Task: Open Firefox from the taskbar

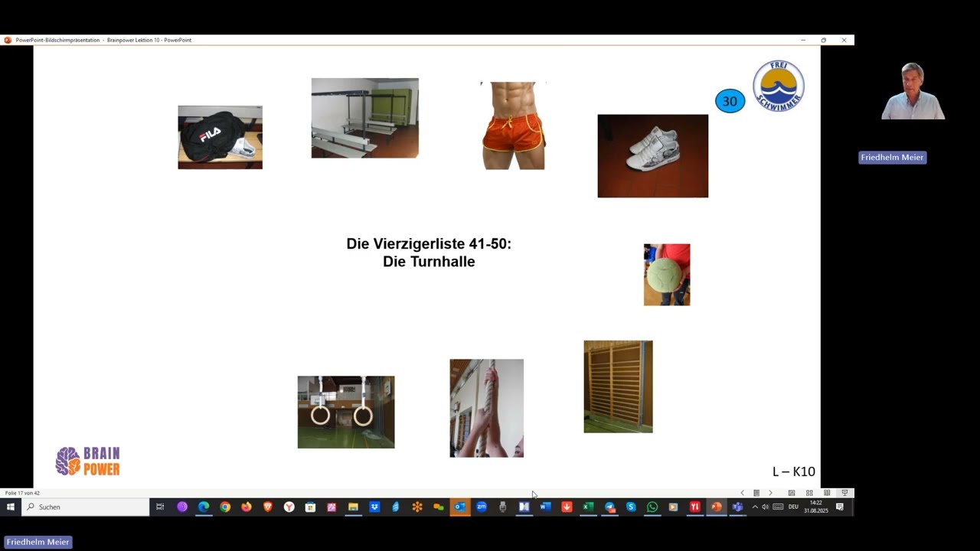Action: 247,507
